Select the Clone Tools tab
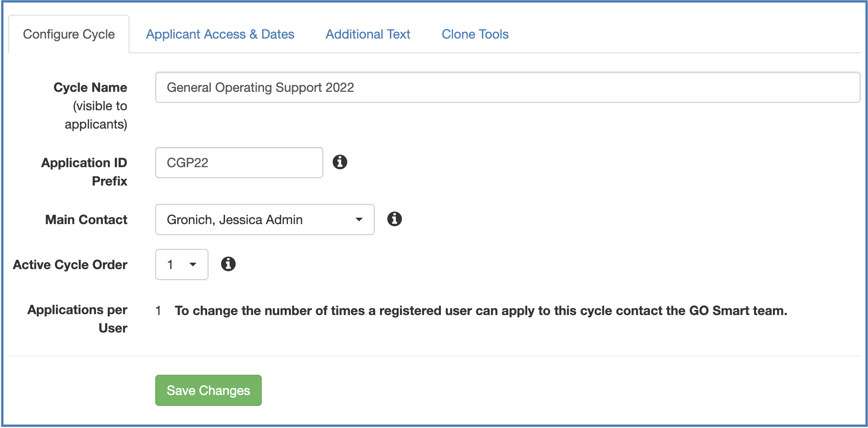Image resolution: width=868 pixels, height=428 pixels. [x=475, y=34]
